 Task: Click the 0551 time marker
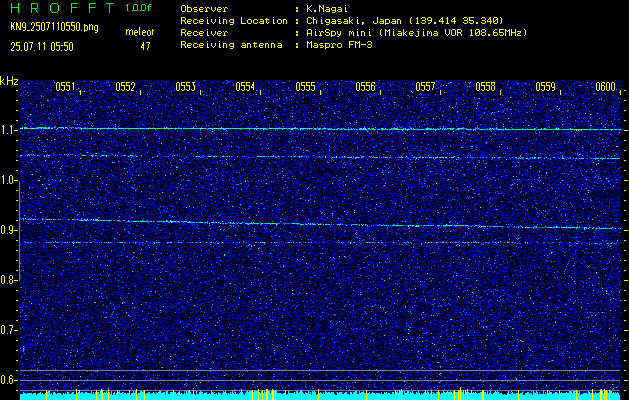65,87
